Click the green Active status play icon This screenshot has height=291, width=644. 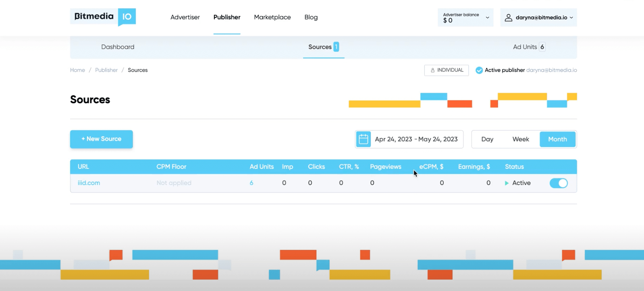click(507, 183)
